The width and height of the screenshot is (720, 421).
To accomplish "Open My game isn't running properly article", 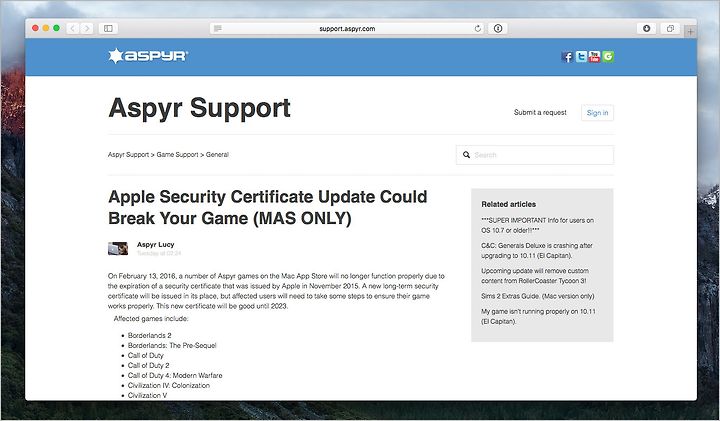I will pyautogui.click(x=538, y=316).
